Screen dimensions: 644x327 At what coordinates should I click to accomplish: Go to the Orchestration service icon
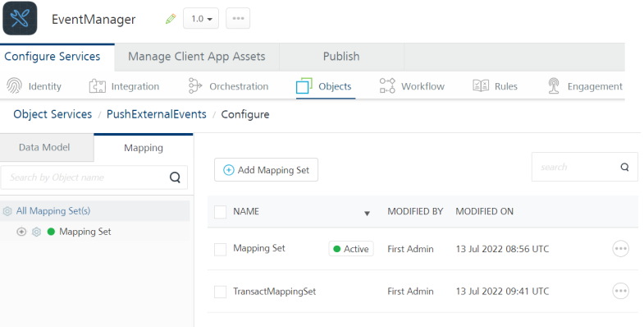[195, 85]
